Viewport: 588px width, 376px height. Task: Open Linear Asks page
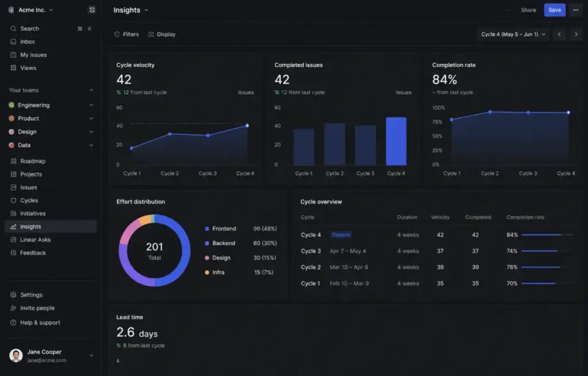click(51, 240)
